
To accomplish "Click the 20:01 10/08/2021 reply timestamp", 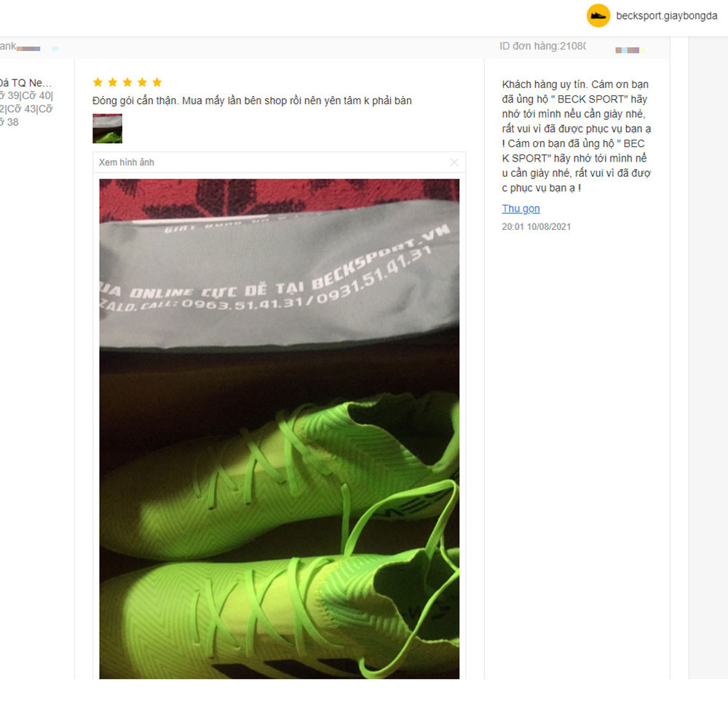I will coord(537,226).
